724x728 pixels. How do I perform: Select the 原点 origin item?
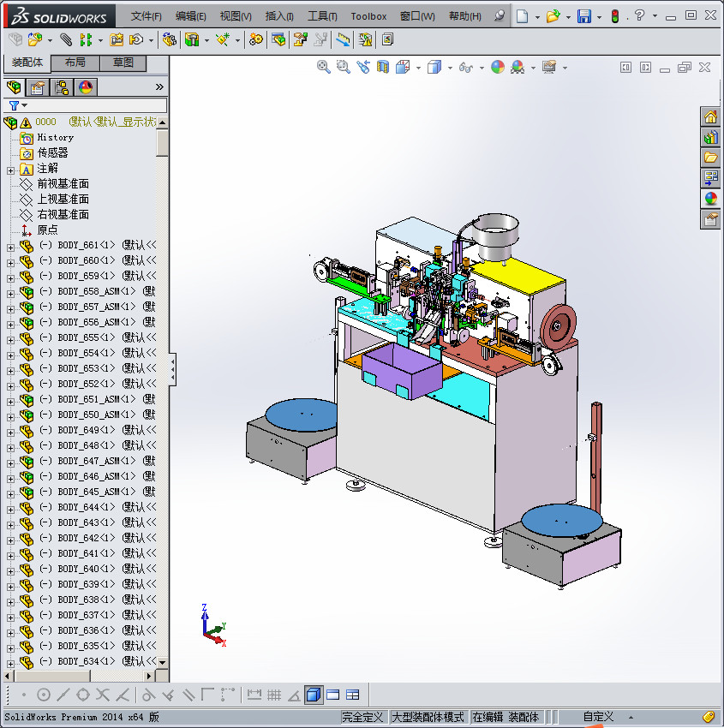(47, 230)
